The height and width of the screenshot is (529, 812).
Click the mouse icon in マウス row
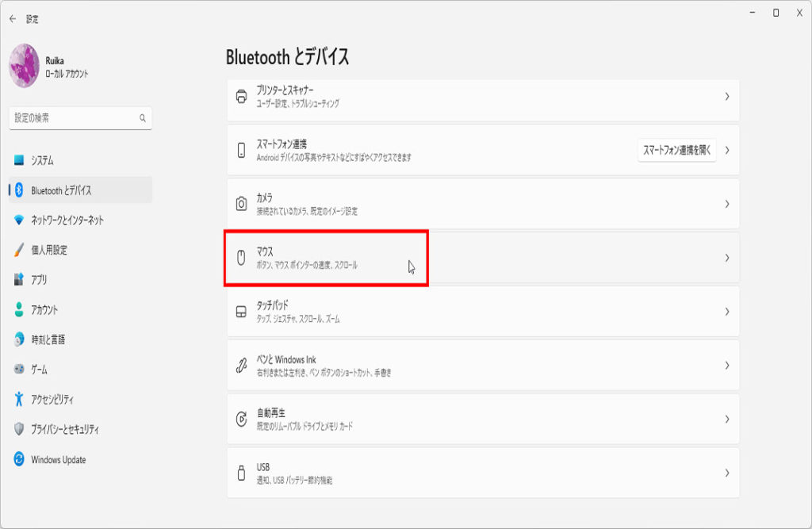[242, 258]
